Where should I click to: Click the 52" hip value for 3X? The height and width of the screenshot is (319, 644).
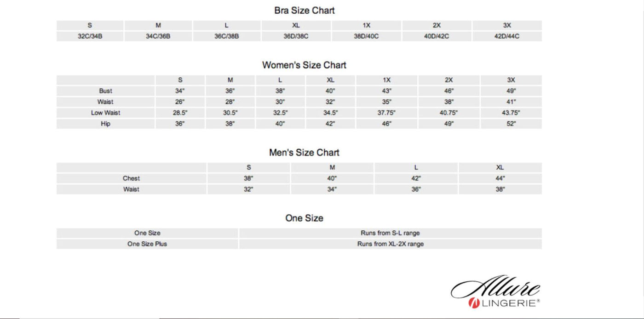tap(511, 124)
